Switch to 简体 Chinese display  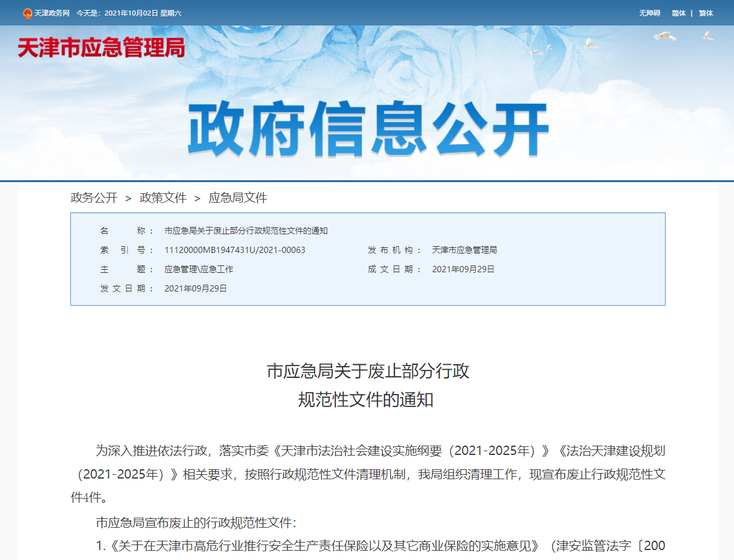click(679, 13)
